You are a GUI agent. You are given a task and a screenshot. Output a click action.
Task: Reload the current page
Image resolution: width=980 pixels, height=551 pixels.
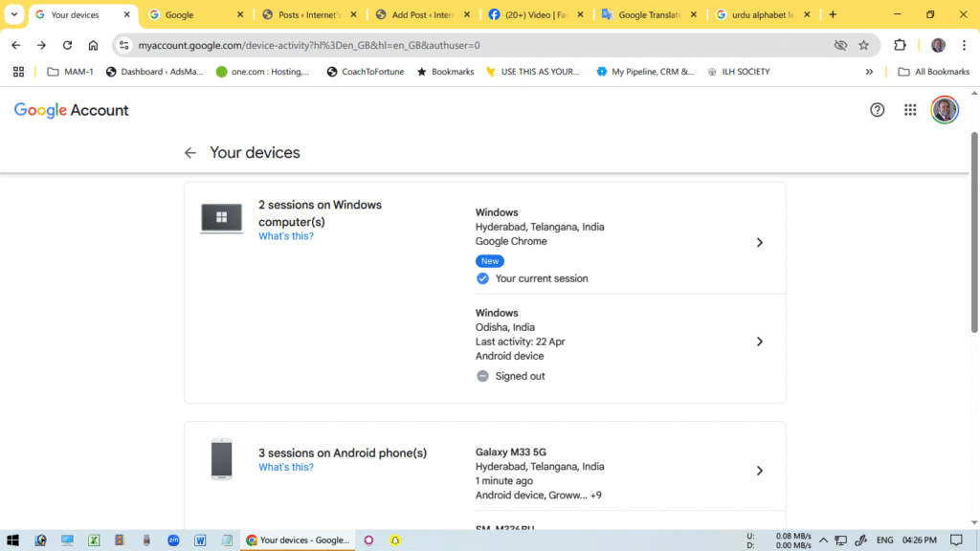[x=68, y=45]
